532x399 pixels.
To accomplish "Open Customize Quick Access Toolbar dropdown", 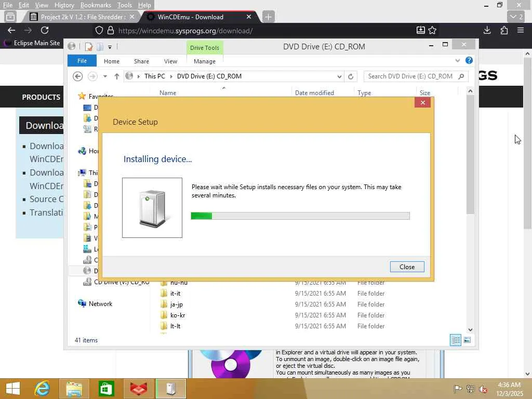I will (x=110, y=47).
